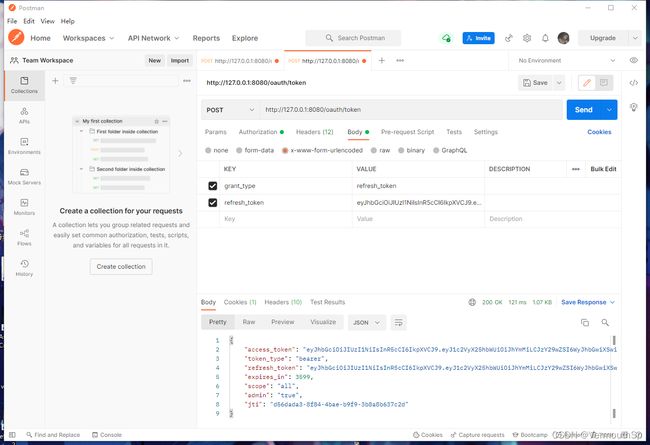Open the POST method dropdown

tap(230, 110)
